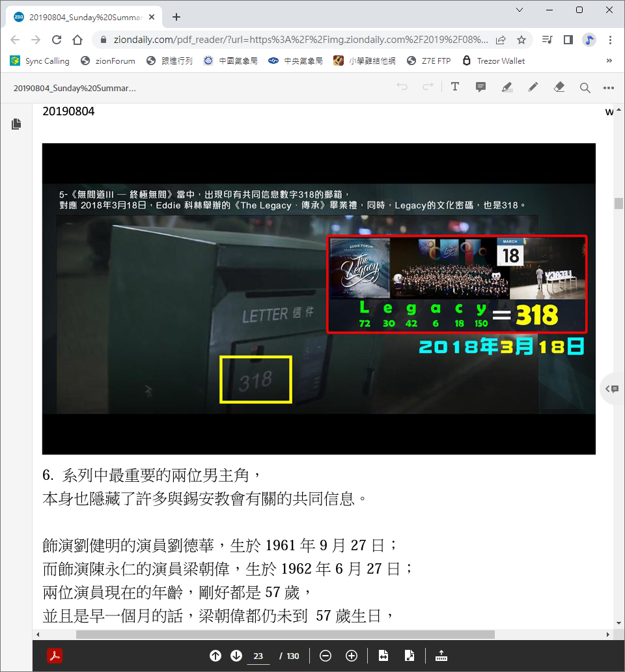Image resolution: width=625 pixels, height=672 pixels.
Task: Close the 20190804_Sunday Summary tab
Action: pyautogui.click(x=152, y=17)
